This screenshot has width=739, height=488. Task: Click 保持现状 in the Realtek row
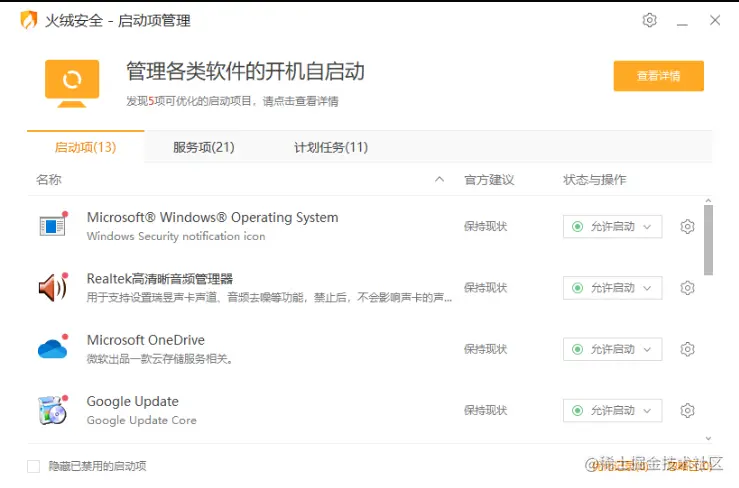[485, 288]
